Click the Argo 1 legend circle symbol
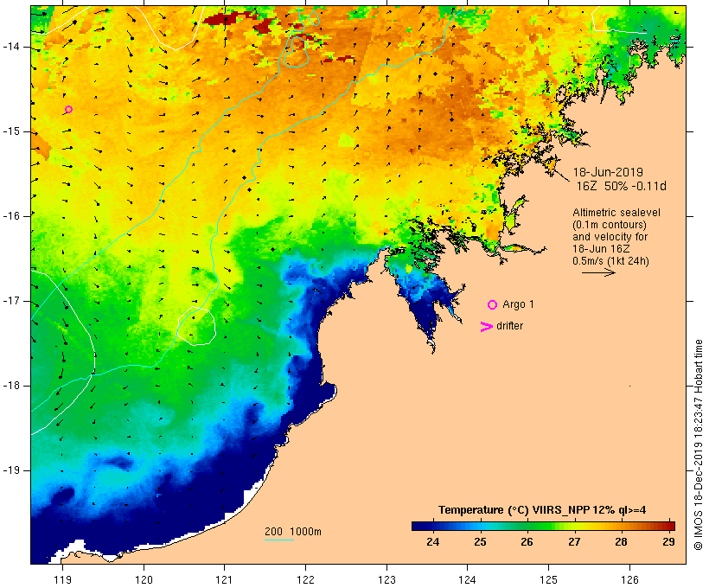Screen dimensions: 709x588 (x=493, y=305)
